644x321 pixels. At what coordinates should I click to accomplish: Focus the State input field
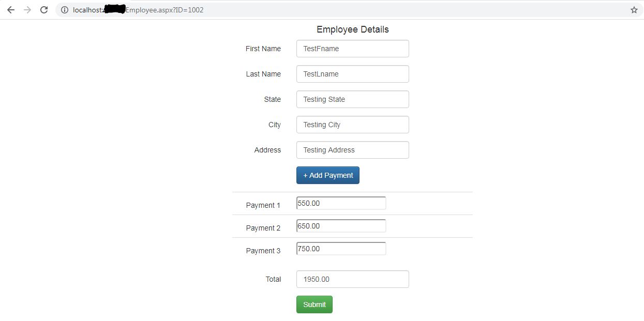tap(353, 99)
